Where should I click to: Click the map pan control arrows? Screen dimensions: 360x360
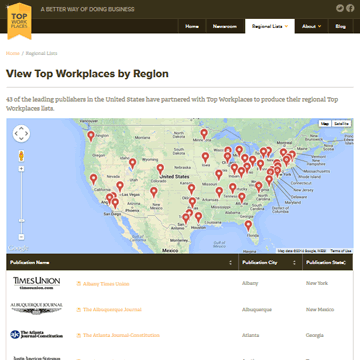(21, 134)
